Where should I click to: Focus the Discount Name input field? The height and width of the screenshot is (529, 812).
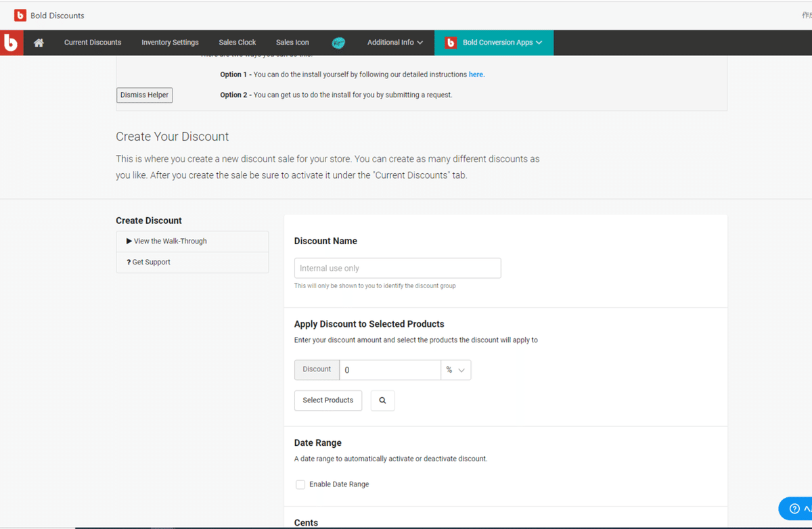pyautogui.click(x=398, y=268)
